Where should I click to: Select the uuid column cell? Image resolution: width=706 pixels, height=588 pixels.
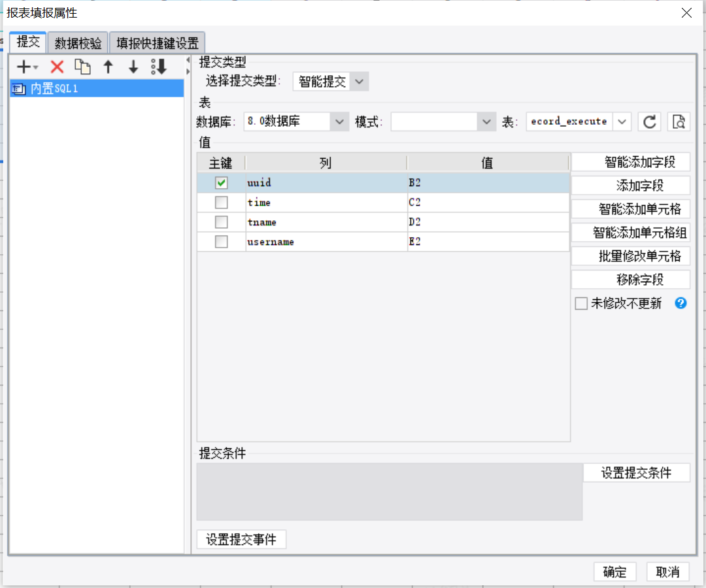tap(326, 183)
